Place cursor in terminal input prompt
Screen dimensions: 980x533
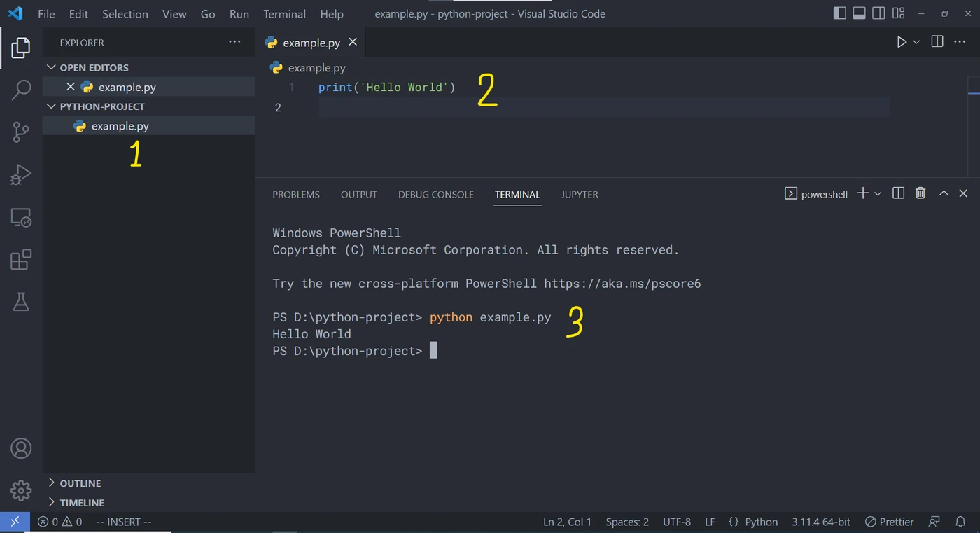(433, 351)
